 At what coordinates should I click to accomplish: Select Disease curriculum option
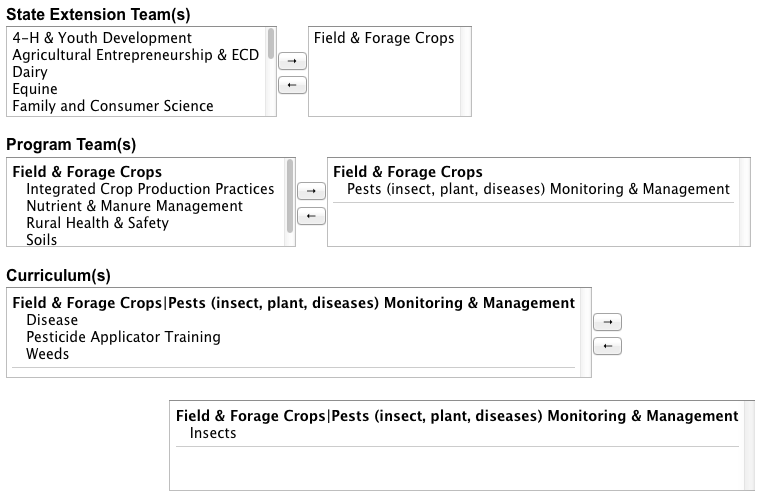tap(52, 320)
